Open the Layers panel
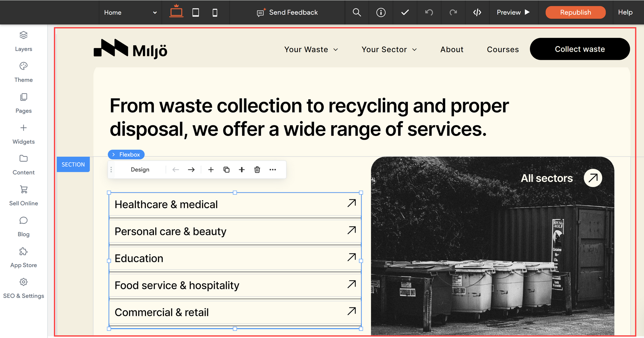This screenshot has height=338, width=644. click(23, 41)
